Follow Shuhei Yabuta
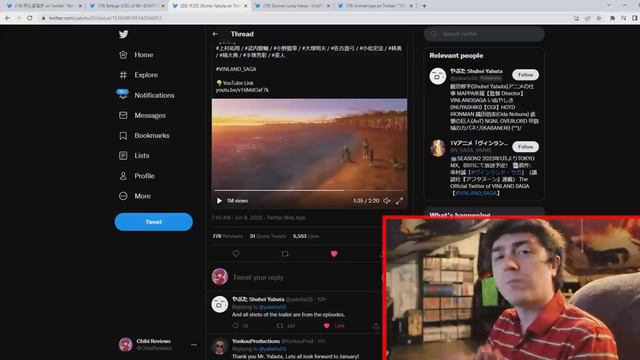Image resolution: width=640 pixels, height=360 pixels. [x=525, y=75]
